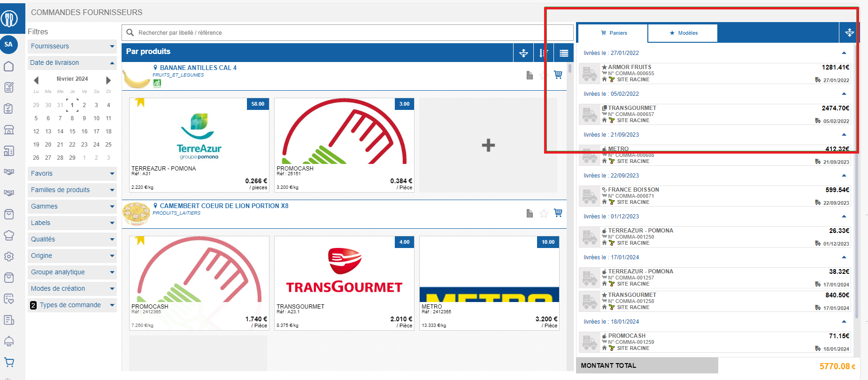Add BANANE ANTILLES CAL 4 to cart
This screenshot has width=868, height=380.
558,75
